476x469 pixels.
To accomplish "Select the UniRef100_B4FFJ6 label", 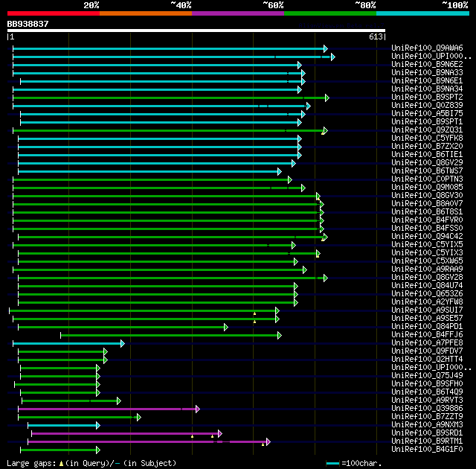I will pyautogui.click(x=427, y=335).
